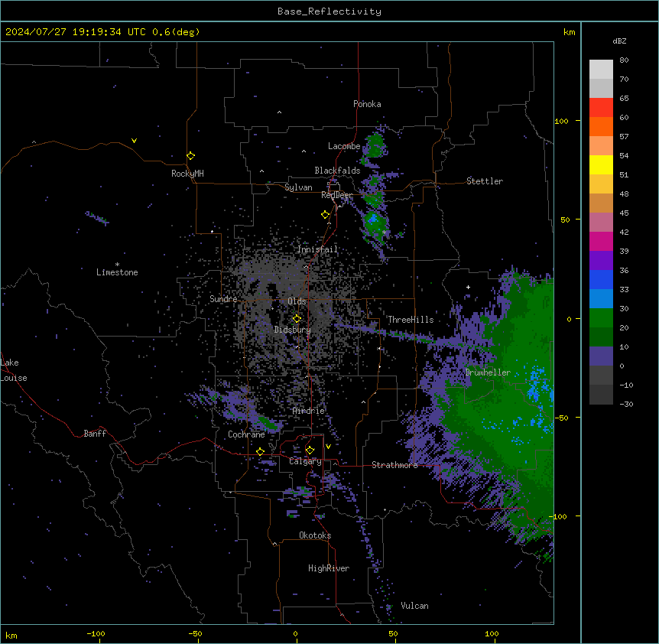The width and height of the screenshot is (659, 644).
Task: Click the HighRiver label
Action: 329,568
